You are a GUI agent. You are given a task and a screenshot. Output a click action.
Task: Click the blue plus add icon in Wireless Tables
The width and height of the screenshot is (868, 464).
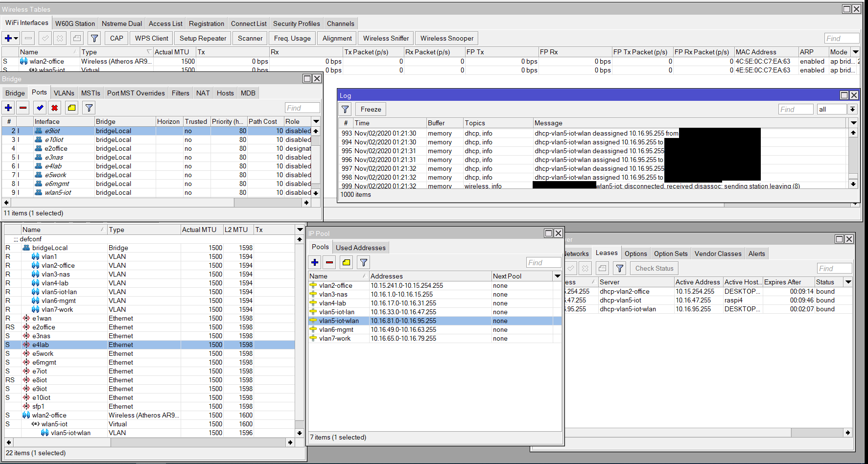pos(8,38)
